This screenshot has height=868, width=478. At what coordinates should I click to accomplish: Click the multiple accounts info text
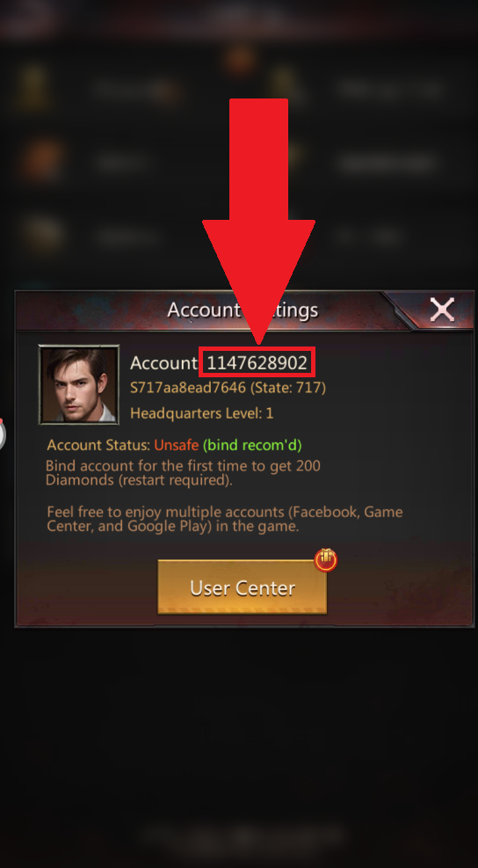pyautogui.click(x=225, y=519)
